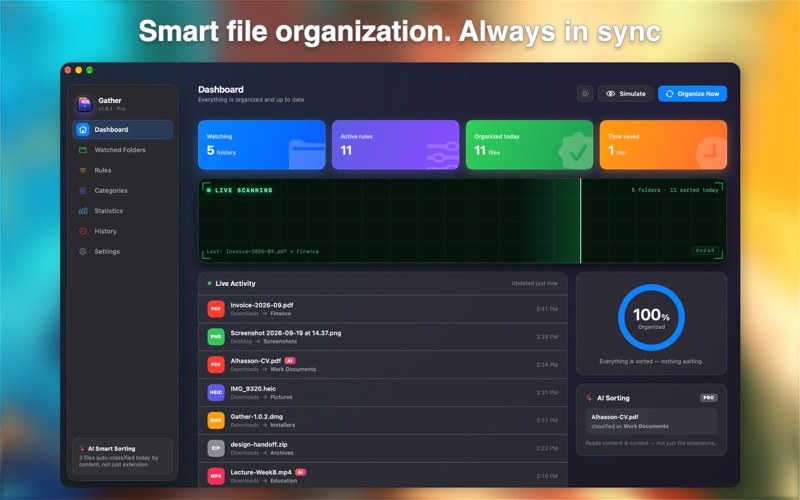Screen dimensions: 800x500
Task: Select the Invoice-2026-09.pdf file name
Action: (262, 305)
